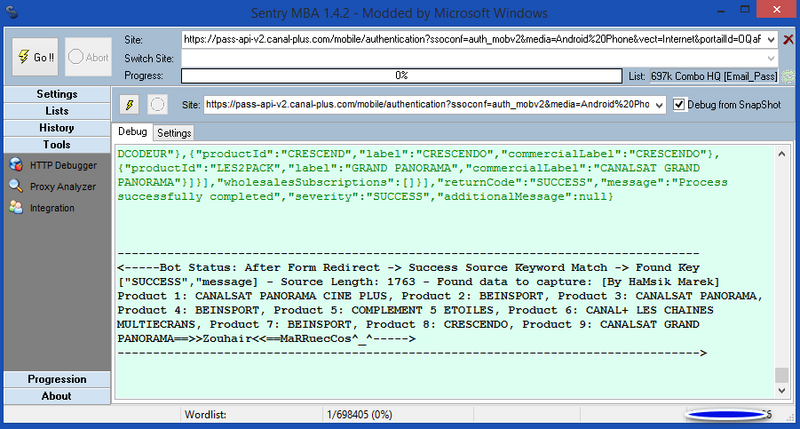Viewport: 800px width, 429px height.
Task: Open the Progression sidebar section
Action: (57, 379)
